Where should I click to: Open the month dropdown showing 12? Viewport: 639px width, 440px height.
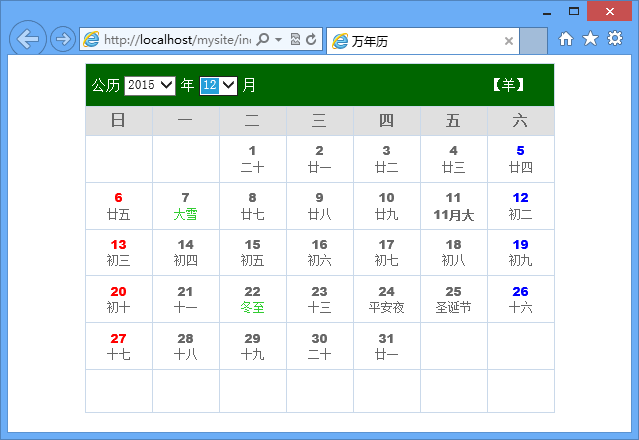point(218,86)
